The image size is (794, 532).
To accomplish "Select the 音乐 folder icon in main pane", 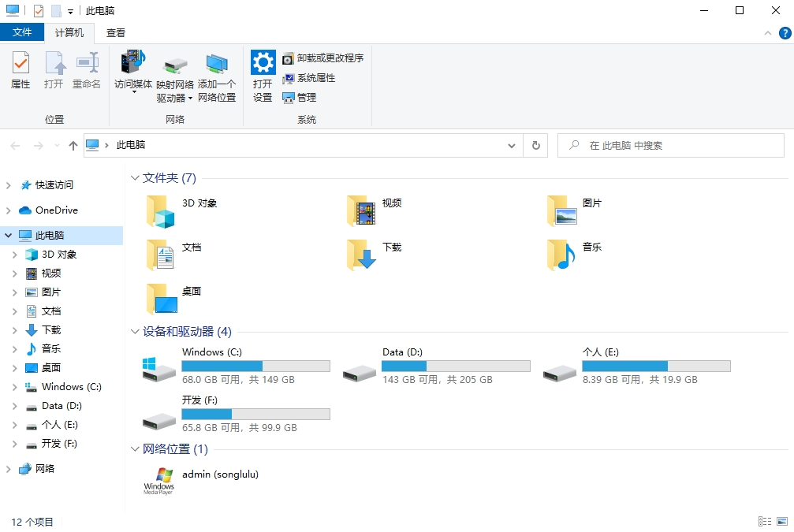I will point(561,255).
